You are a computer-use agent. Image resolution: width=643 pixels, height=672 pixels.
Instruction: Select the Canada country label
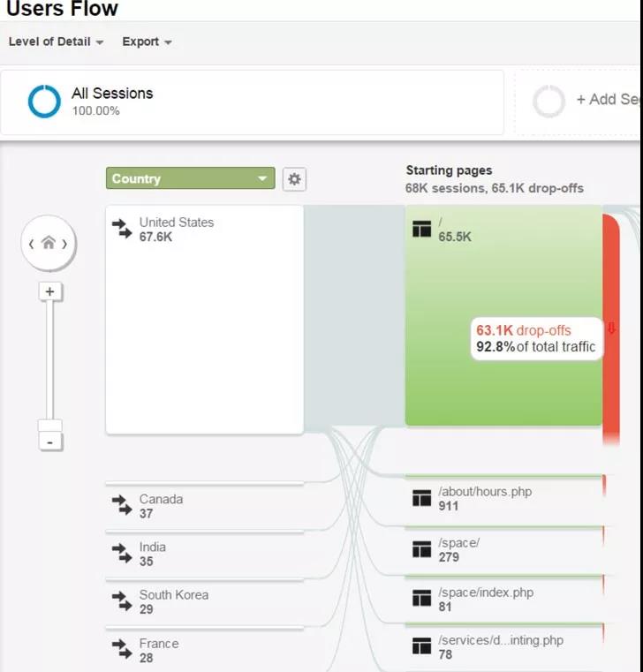click(161, 499)
